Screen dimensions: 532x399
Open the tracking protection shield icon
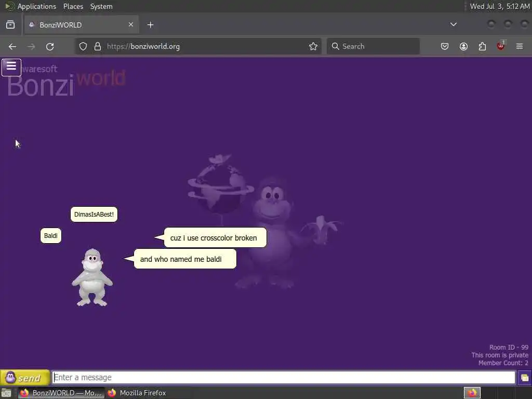click(83, 46)
